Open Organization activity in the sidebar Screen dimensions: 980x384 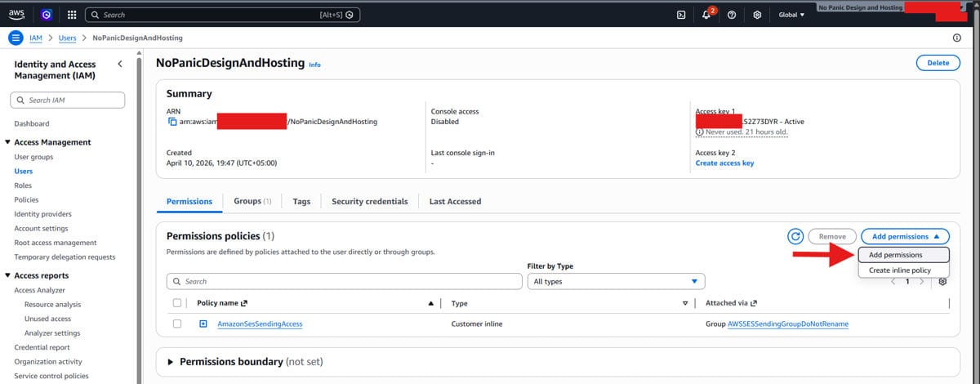(x=47, y=361)
